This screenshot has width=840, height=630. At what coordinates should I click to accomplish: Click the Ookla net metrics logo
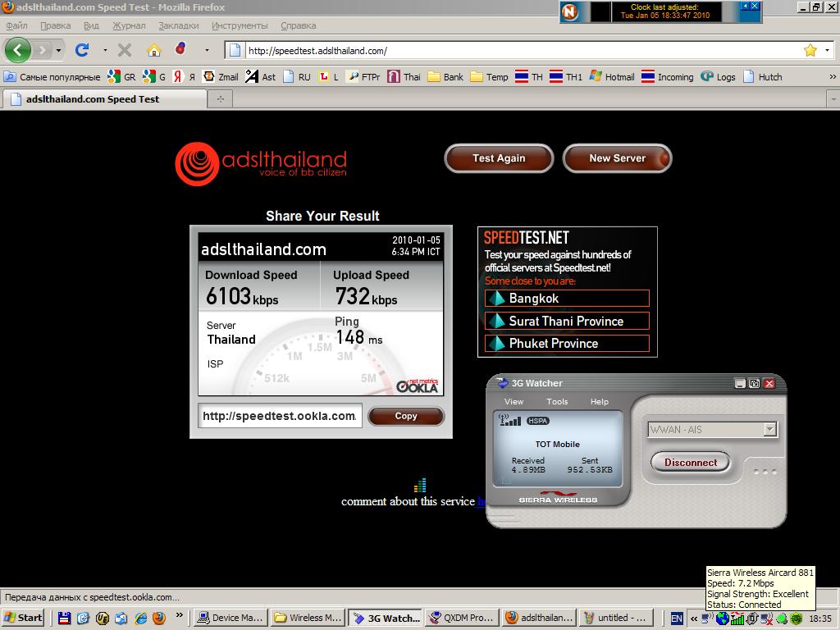(x=418, y=386)
